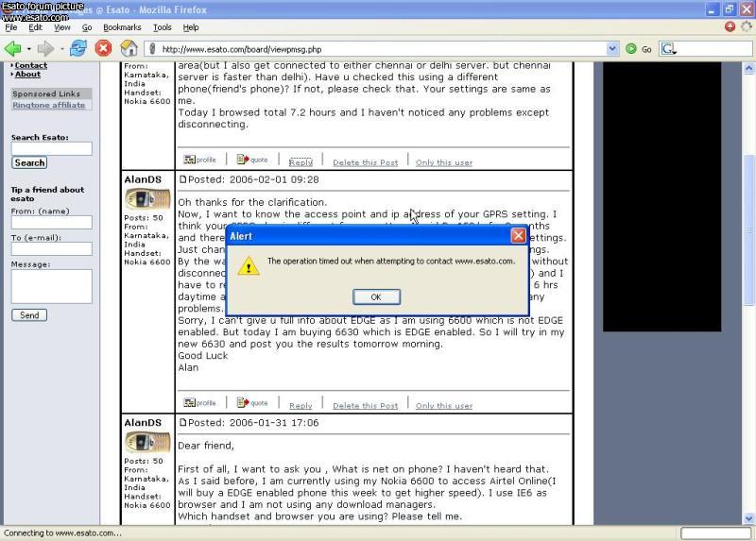Click the grey Forward arrow button

tap(45, 49)
